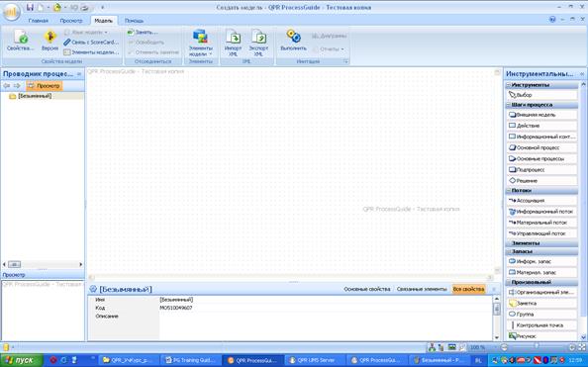Open the round QPR application menu button
588x367 pixels.
[12, 12]
